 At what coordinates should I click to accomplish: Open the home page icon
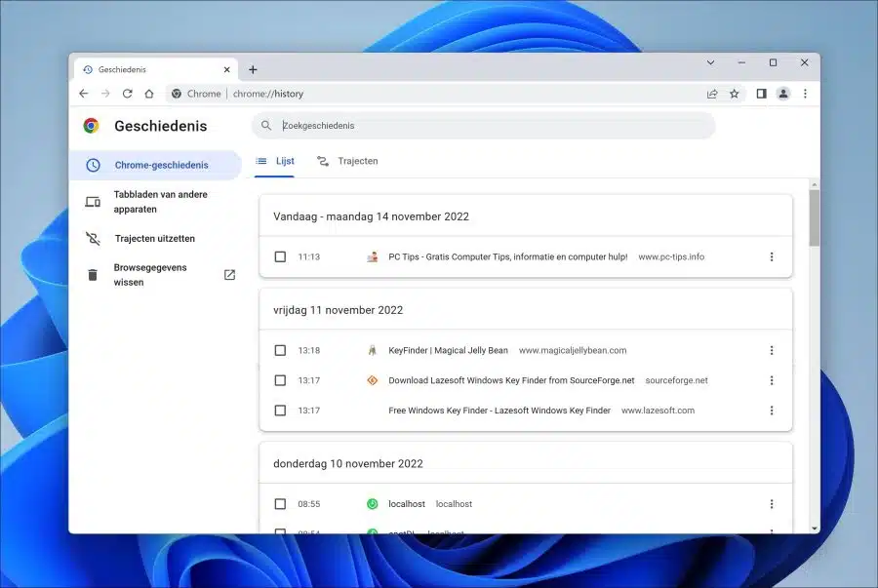[x=149, y=94]
